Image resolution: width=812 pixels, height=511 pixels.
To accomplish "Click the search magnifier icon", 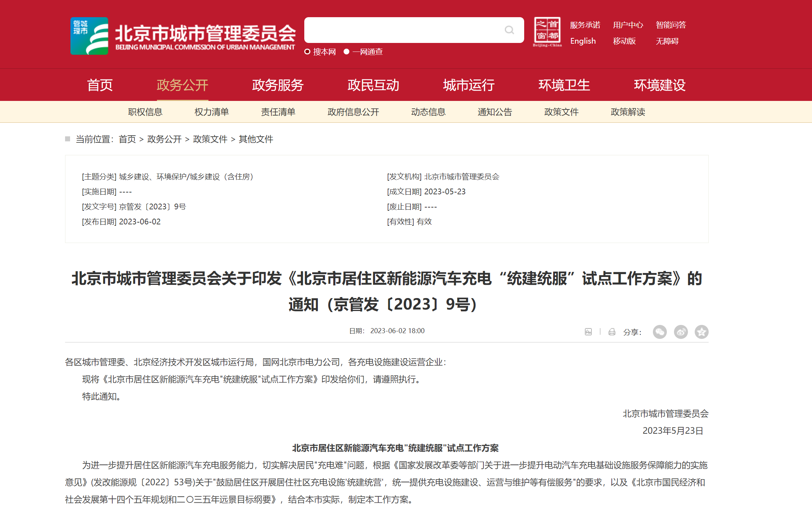I will pos(509,30).
